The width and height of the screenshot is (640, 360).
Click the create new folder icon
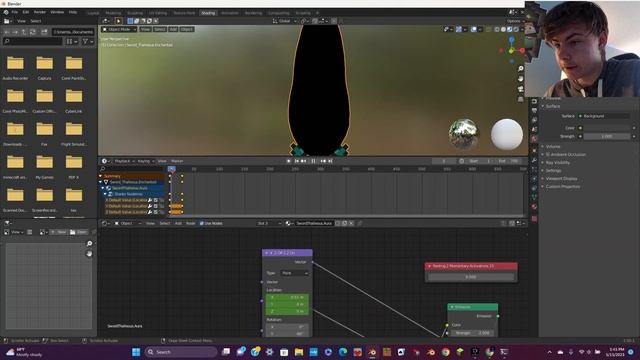44,32
